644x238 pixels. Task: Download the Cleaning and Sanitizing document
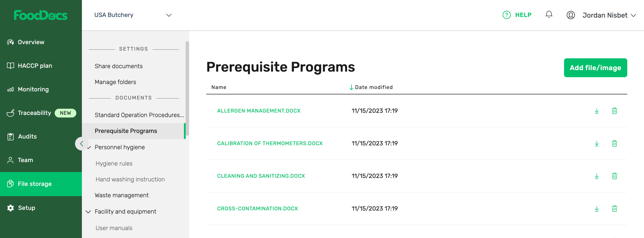(596, 176)
